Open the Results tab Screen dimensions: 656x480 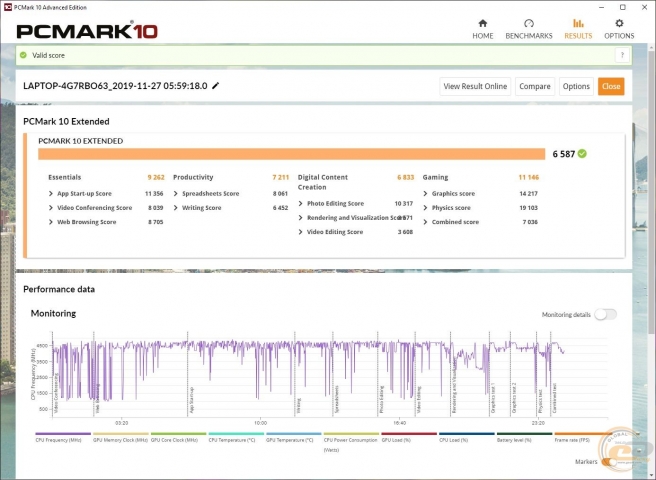pos(578,29)
